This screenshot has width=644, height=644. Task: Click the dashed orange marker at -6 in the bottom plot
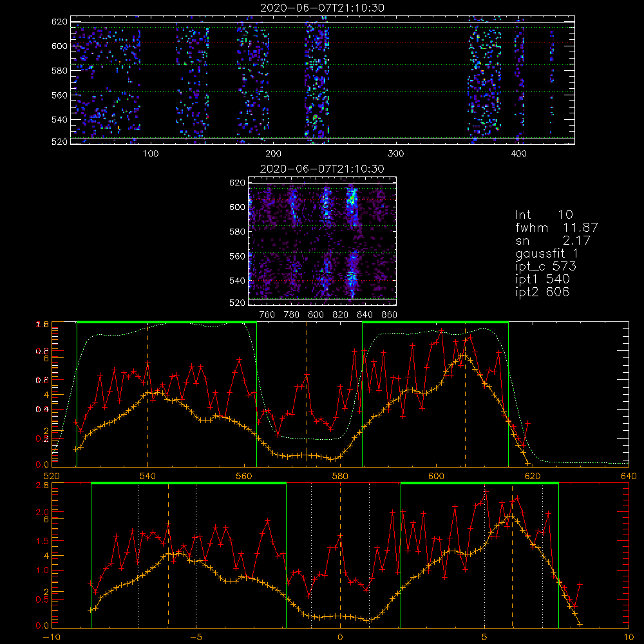click(168, 555)
